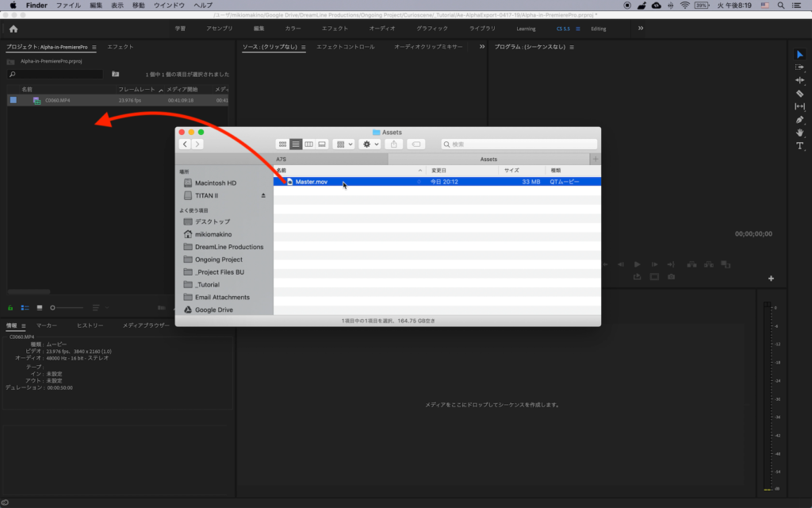Image resolution: width=812 pixels, height=508 pixels.
Task: Eject the TITAN II drive
Action: pos(263,195)
